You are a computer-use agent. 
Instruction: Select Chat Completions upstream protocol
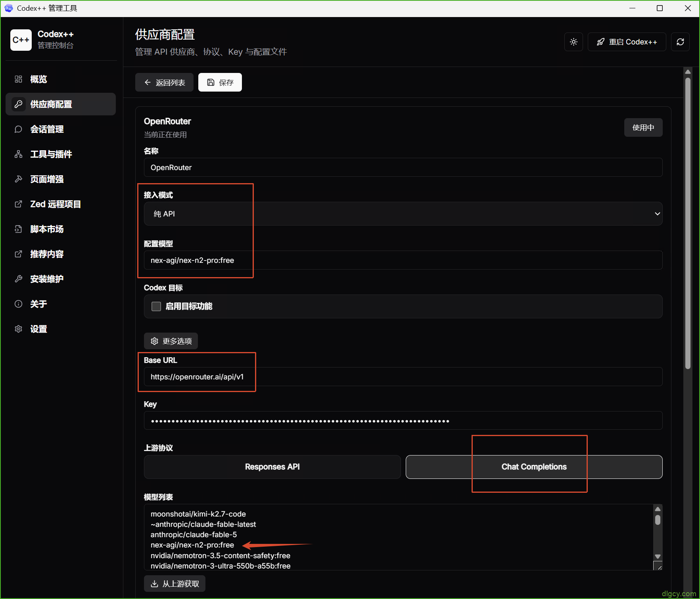(534, 467)
